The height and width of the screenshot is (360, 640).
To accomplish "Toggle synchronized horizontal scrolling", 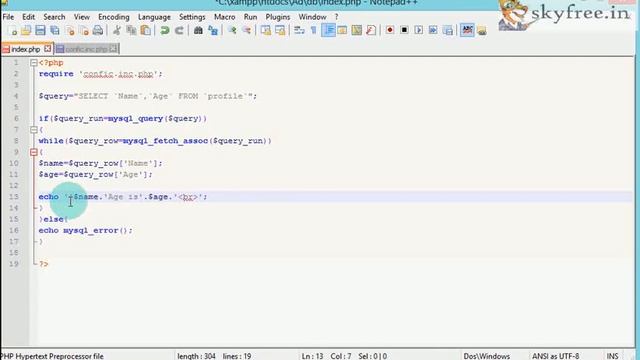I will (280, 31).
